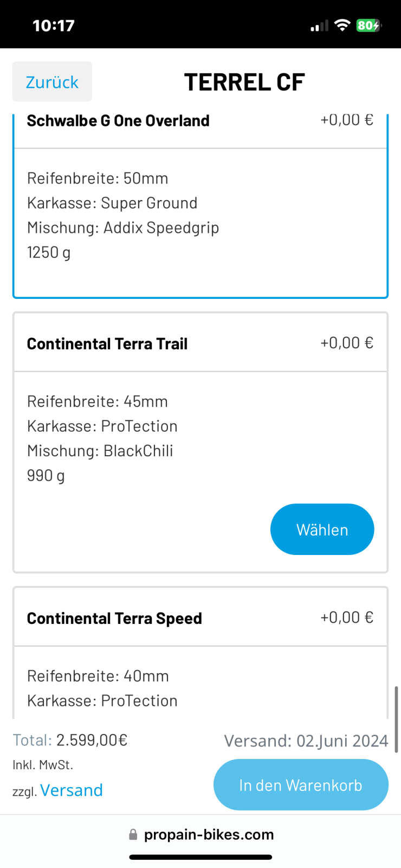
Task: Select the Continental Terra Speed option
Action: click(114, 618)
